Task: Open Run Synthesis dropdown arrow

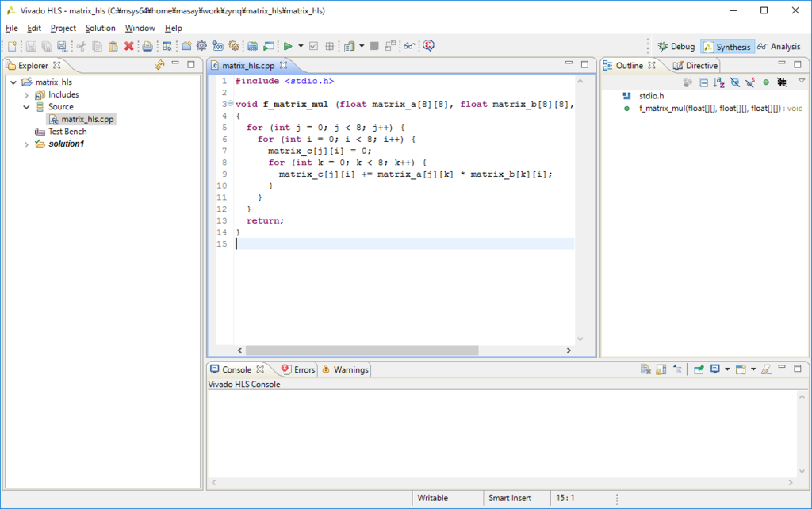Action: (x=301, y=46)
